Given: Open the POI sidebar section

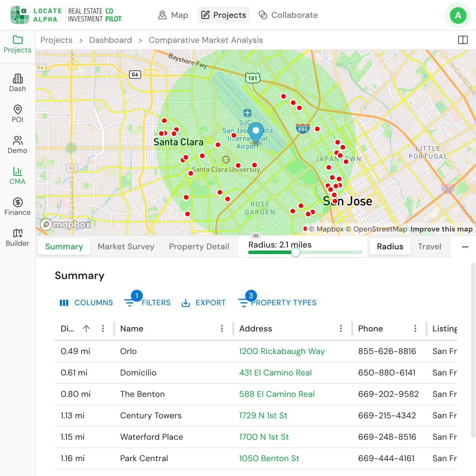Looking at the screenshot, I should click(17, 114).
